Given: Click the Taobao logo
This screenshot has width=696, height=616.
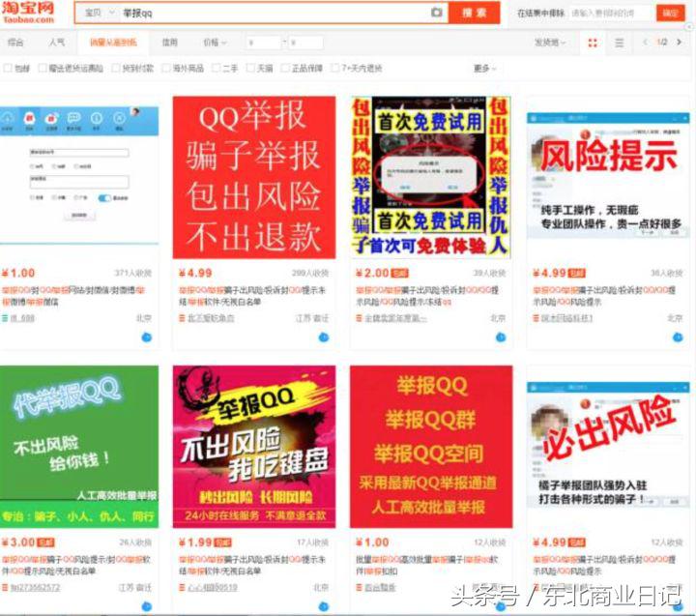Looking at the screenshot, I should 28,13.
